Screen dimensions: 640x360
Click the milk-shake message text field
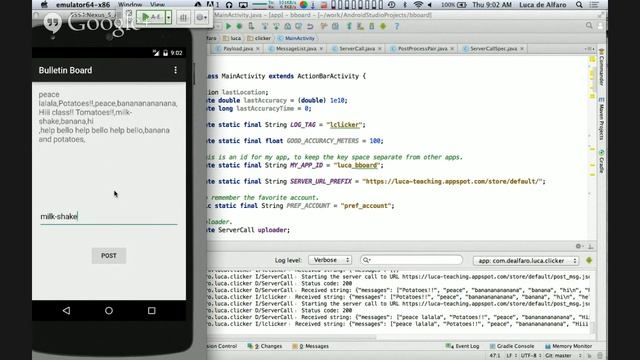[x=109, y=217]
